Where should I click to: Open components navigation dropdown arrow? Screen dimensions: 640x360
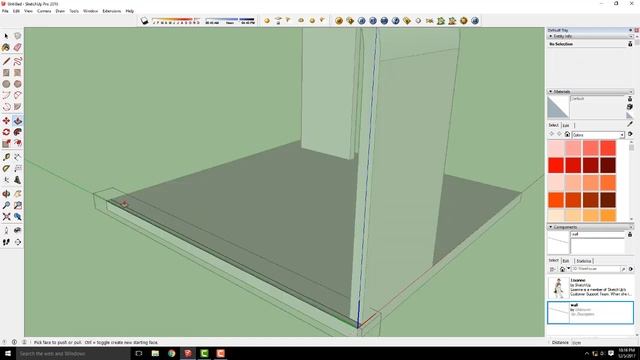[x=569, y=269]
